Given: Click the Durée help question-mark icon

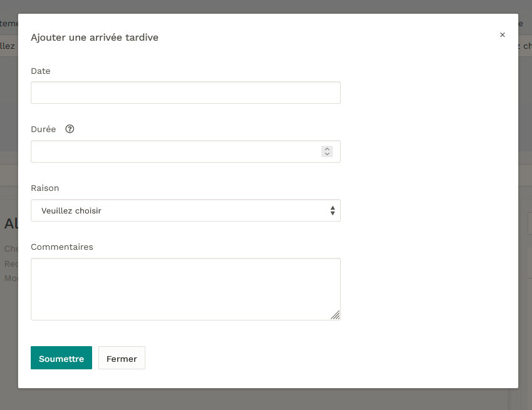Looking at the screenshot, I should pos(70,130).
